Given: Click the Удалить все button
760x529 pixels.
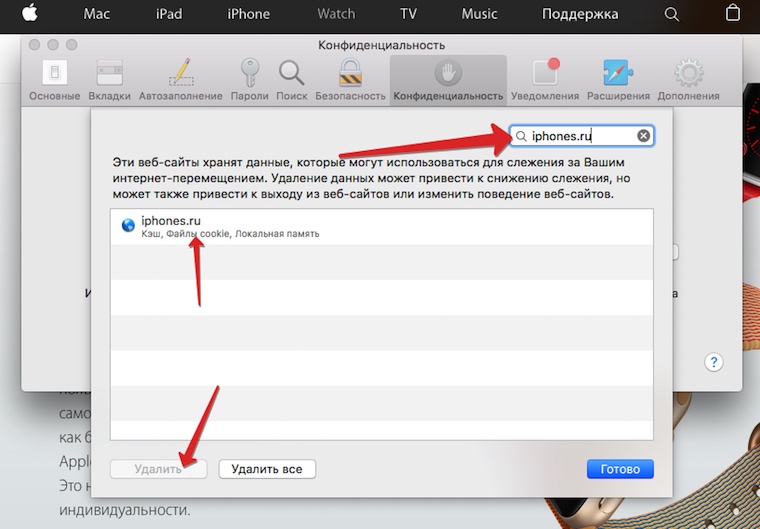Looking at the screenshot, I should click(x=267, y=469).
